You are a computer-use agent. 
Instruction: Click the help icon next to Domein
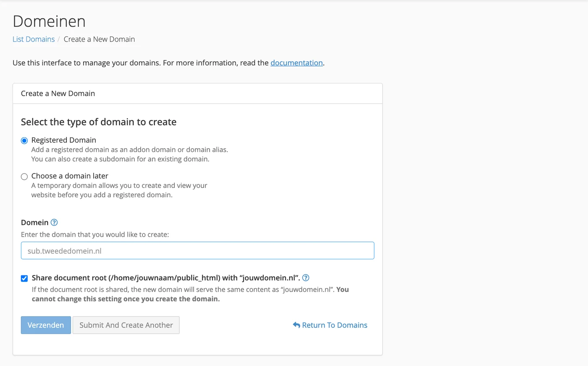[54, 222]
